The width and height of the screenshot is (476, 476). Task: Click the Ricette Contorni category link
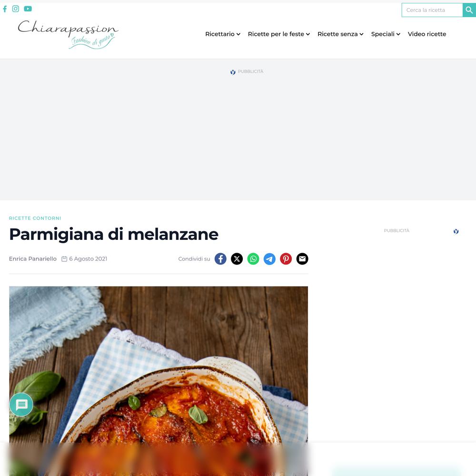click(x=35, y=218)
